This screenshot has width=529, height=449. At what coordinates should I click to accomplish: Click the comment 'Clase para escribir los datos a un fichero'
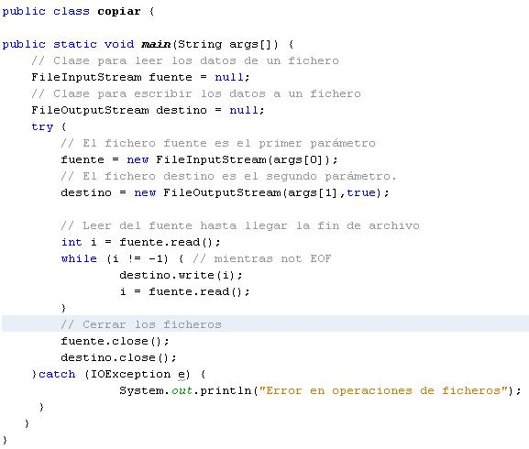pyautogui.click(x=196, y=94)
